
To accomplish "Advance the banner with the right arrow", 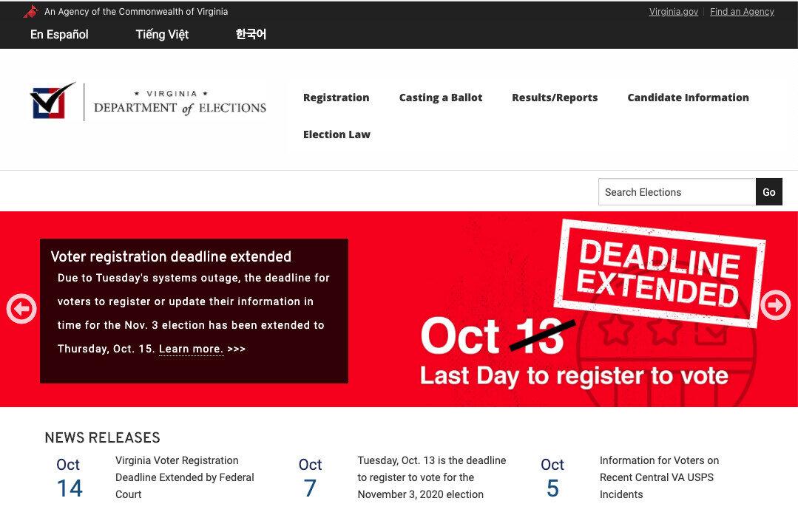I will pyautogui.click(x=775, y=304).
